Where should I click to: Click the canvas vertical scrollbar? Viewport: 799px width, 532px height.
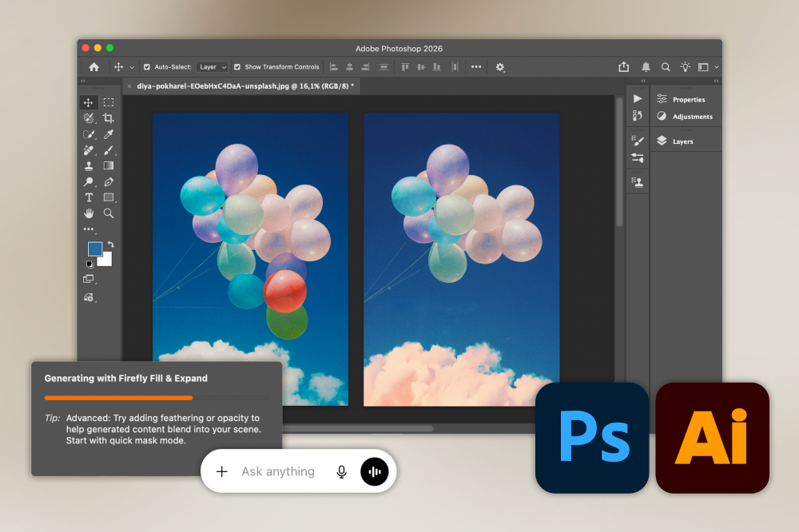(x=620, y=161)
